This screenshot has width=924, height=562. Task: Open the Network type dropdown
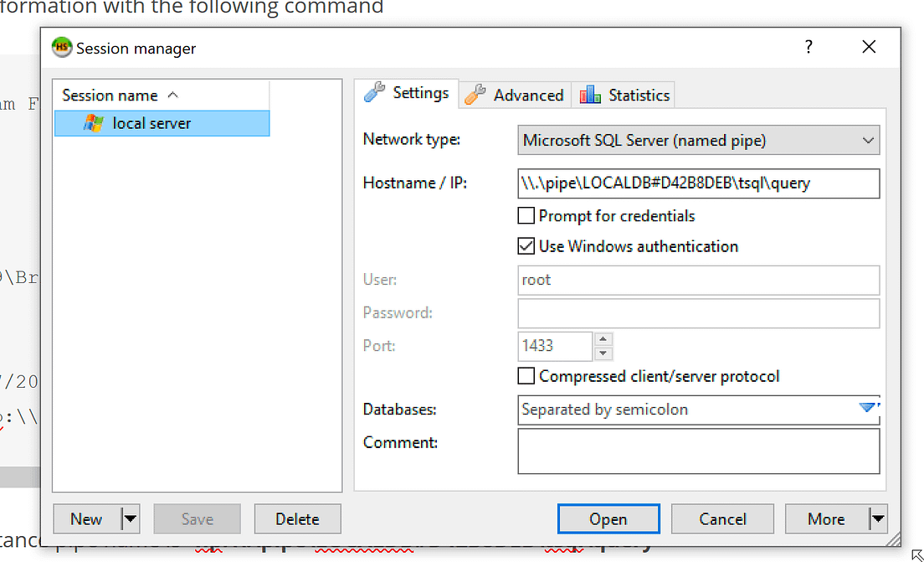click(868, 140)
